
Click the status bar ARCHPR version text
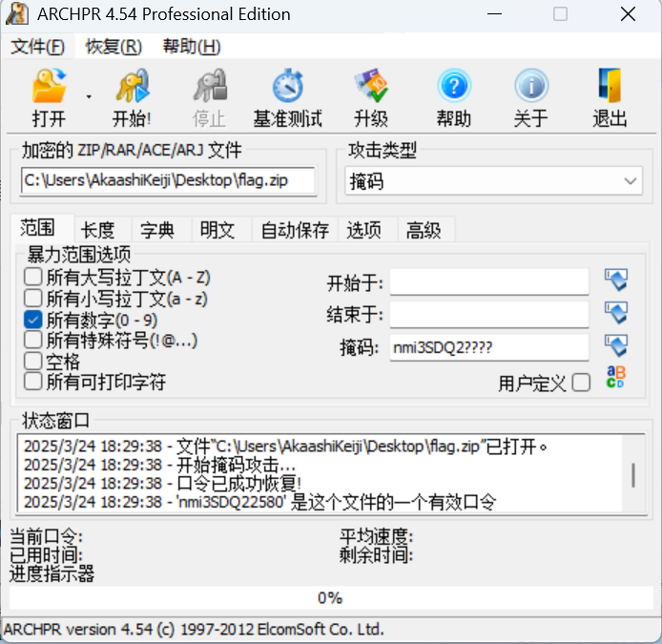[194, 630]
